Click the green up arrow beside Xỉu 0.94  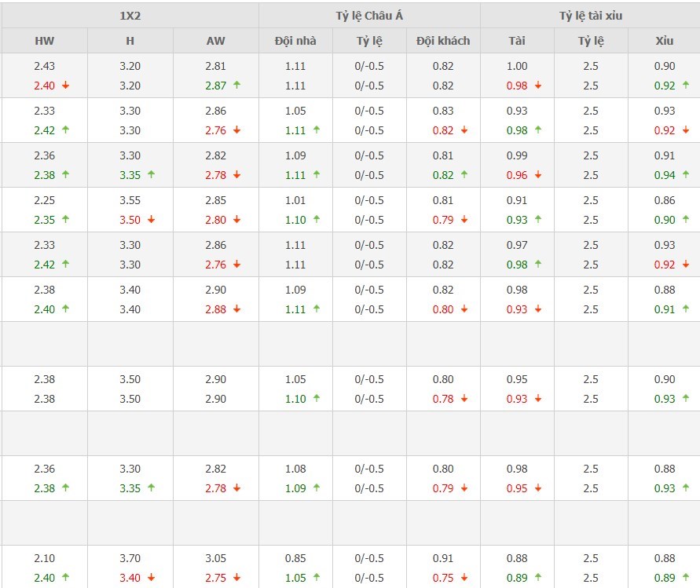pyautogui.click(x=685, y=175)
